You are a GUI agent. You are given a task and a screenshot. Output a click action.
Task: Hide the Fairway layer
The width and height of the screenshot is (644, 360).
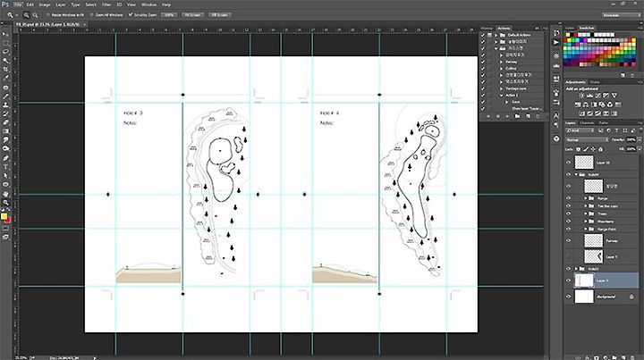pyautogui.click(x=569, y=240)
